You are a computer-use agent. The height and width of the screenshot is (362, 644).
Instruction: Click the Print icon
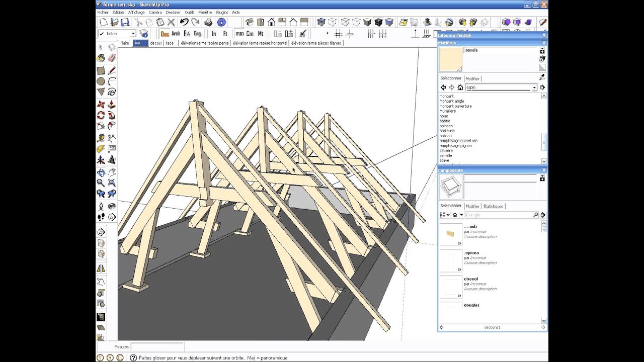pyautogui.click(x=208, y=22)
